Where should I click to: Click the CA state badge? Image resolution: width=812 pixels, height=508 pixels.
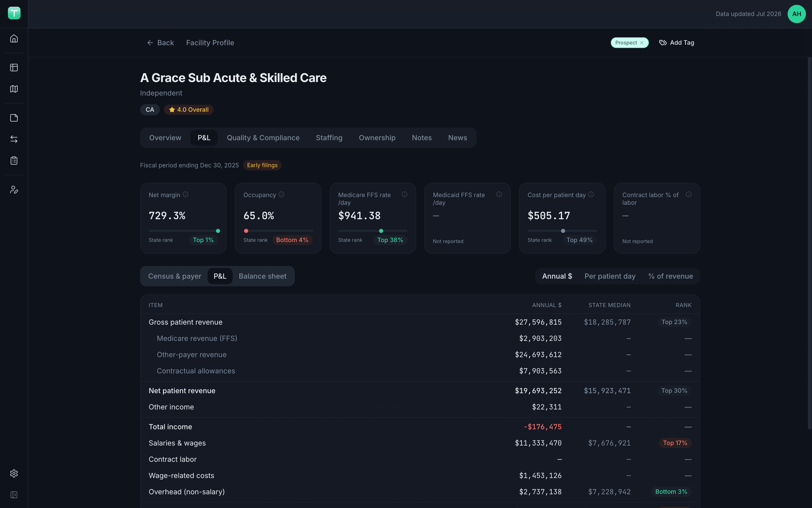click(150, 109)
